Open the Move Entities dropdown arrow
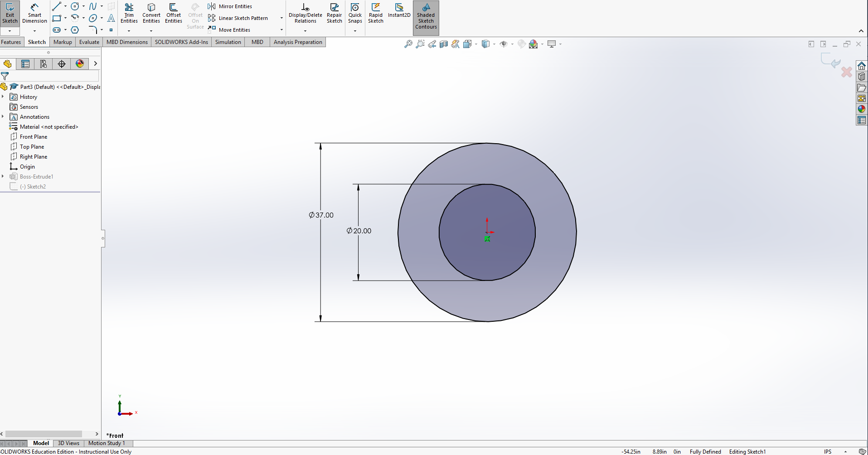Screen dimensions: 868x455 coord(281,30)
